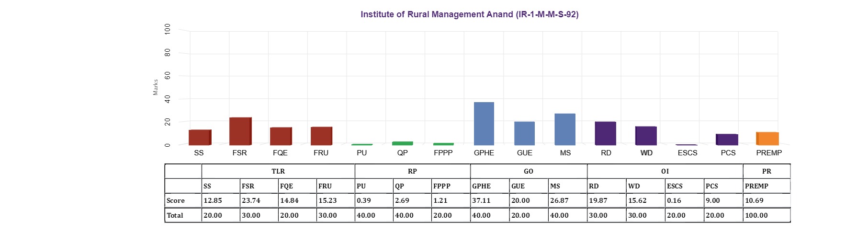The width and height of the screenshot is (868, 245).
Task: Click the WD x-axis label
Action: (x=646, y=153)
